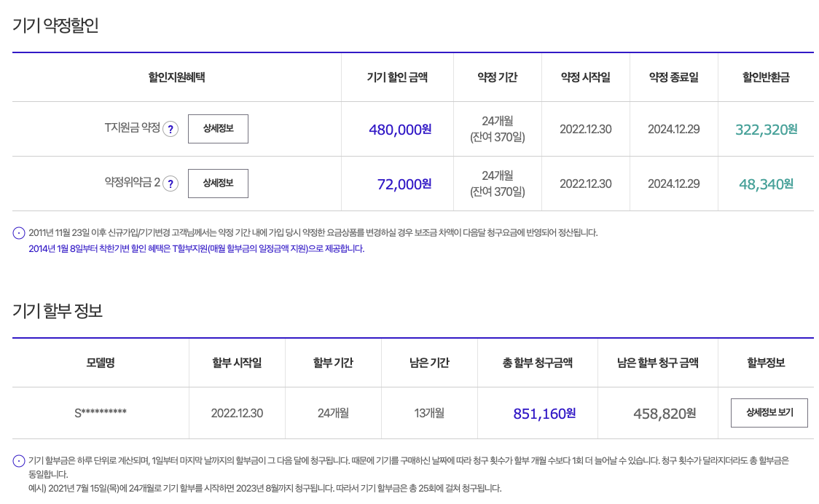Click the 458,820원 remaining installment amount
The image size is (819, 504).
[x=665, y=414]
